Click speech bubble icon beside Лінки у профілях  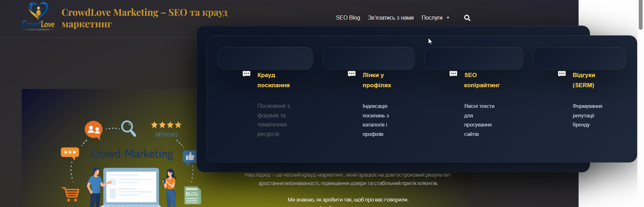pyautogui.click(x=352, y=74)
